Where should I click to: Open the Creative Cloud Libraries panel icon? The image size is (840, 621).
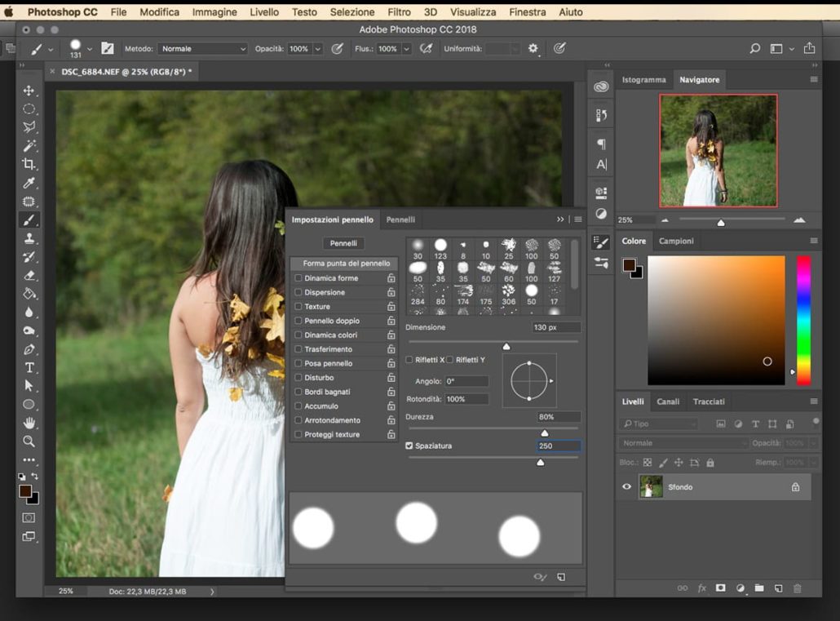click(x=601, y=86)
